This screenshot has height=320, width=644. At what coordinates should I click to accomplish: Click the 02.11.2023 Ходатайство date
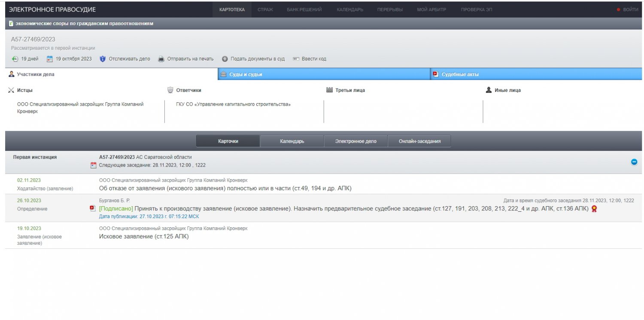point(29,180)
